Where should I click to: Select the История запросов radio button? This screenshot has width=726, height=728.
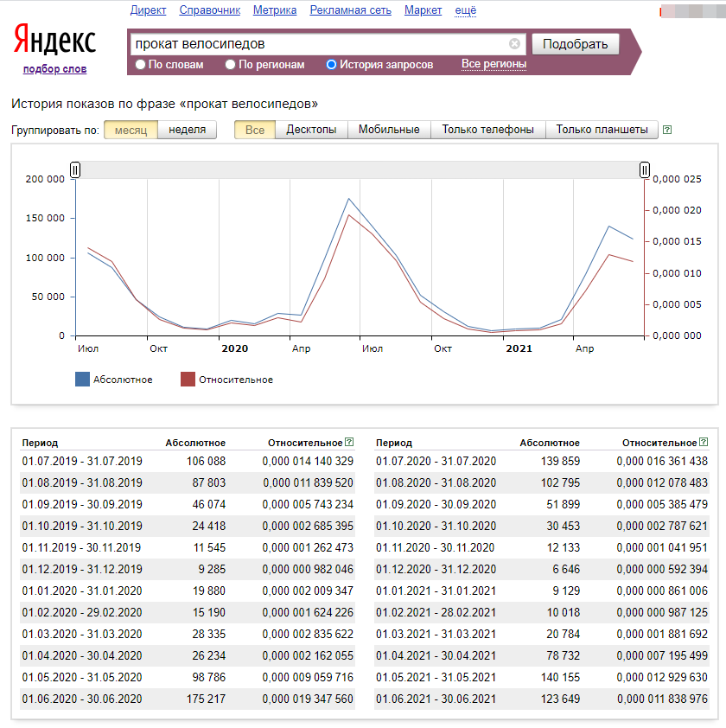(x=331, y=65)
